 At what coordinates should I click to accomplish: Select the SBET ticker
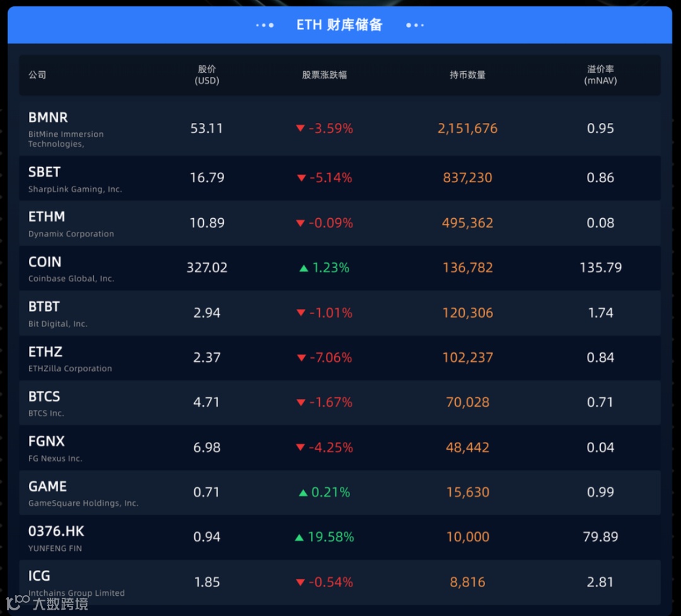click(x=44, y=172)
